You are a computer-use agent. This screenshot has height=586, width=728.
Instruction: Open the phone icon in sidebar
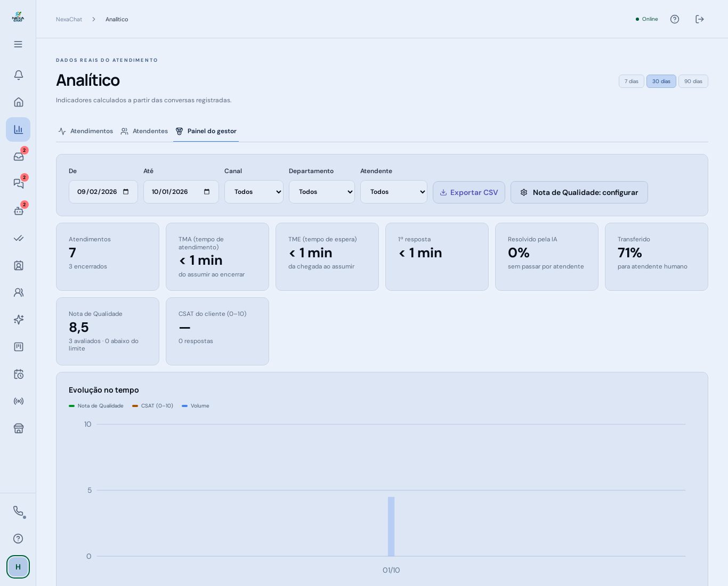(x=18, y=511)
